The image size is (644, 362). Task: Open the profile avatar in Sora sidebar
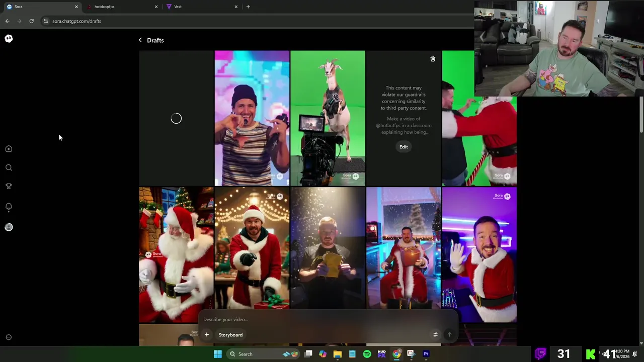(x=9, y=227)
